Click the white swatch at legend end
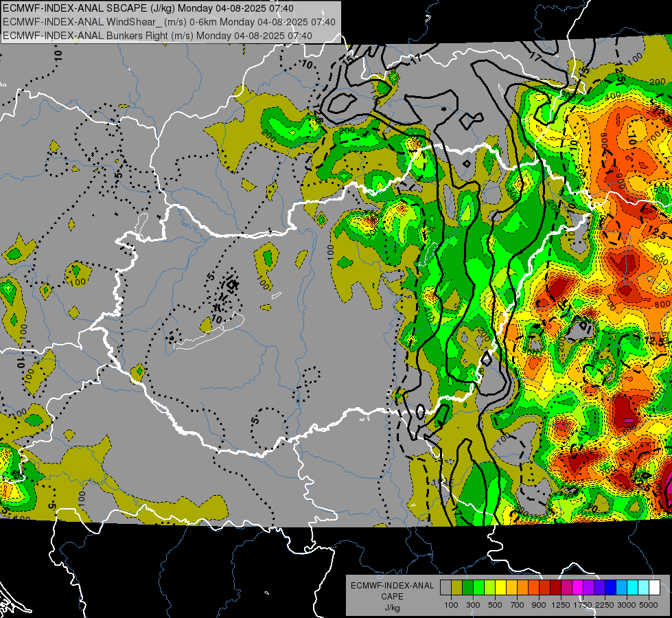This screenshot has width=672, height=618. pyautogui.click(x=655, y=587)
